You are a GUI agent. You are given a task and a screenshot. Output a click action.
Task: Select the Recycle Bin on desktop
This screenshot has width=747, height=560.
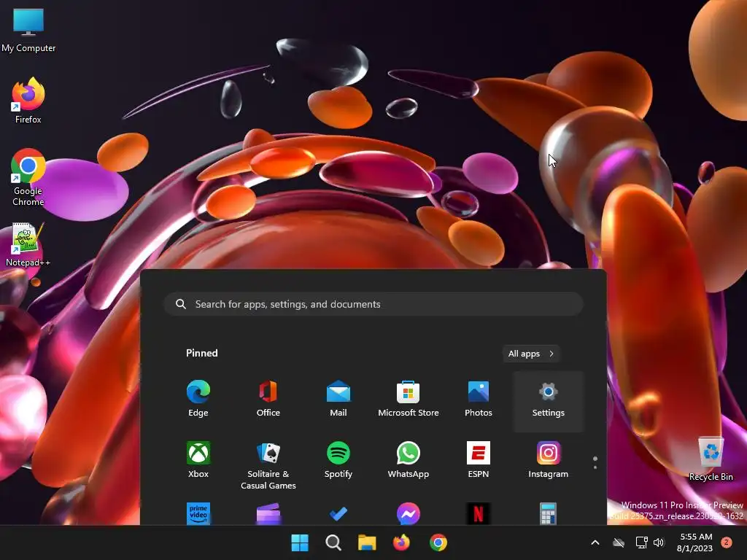[x=711, y=459]
